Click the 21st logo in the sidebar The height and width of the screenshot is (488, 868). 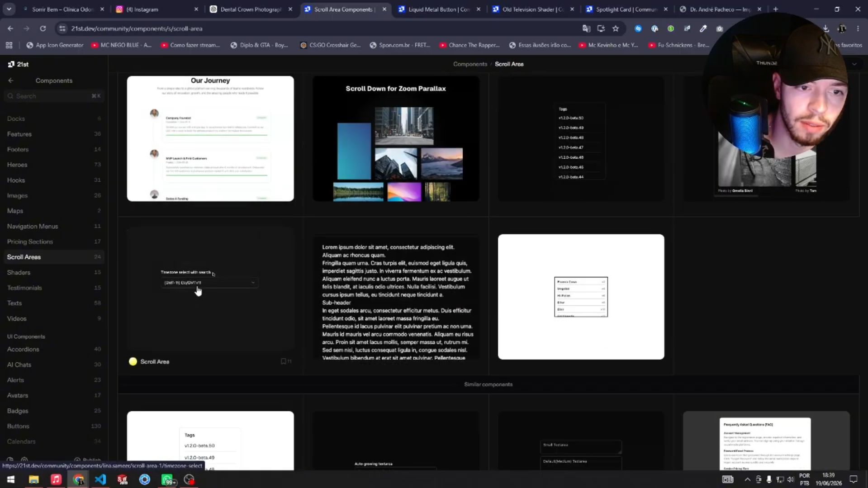pyautogui.click(x=18, y=64)
